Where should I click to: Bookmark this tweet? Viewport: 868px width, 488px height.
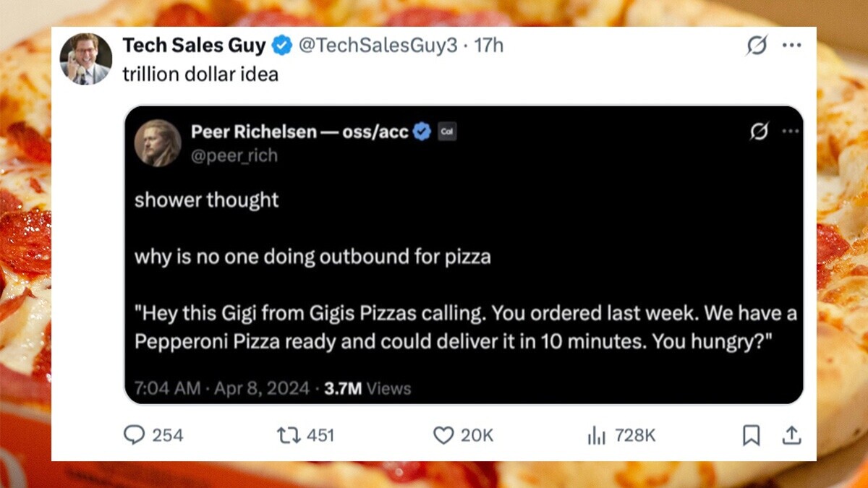click(752, 435)
